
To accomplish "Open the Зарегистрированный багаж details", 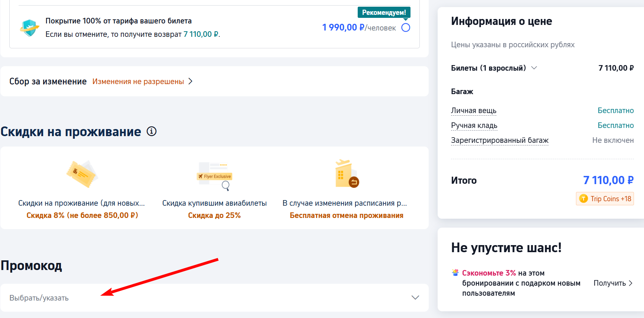I will 499,140.
